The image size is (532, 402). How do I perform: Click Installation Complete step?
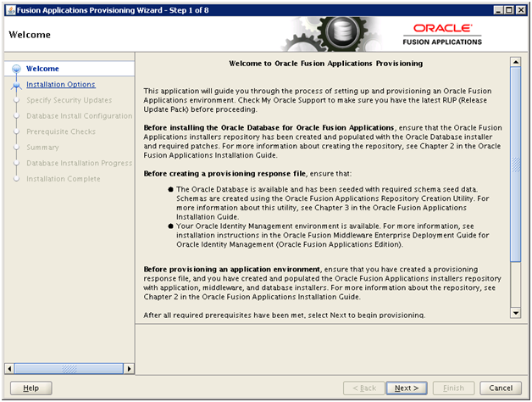(64, 179)
